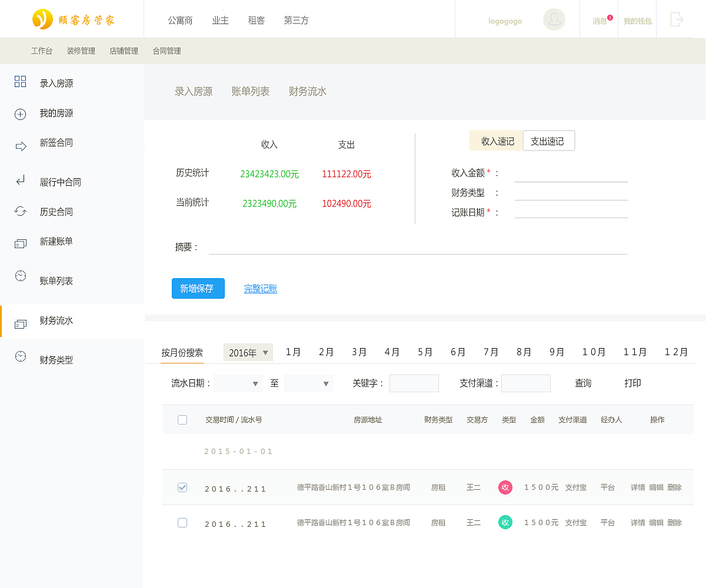Open 新签合同 via its arrow icon
This screenshot has width=706, height=588.
(20, 143)
